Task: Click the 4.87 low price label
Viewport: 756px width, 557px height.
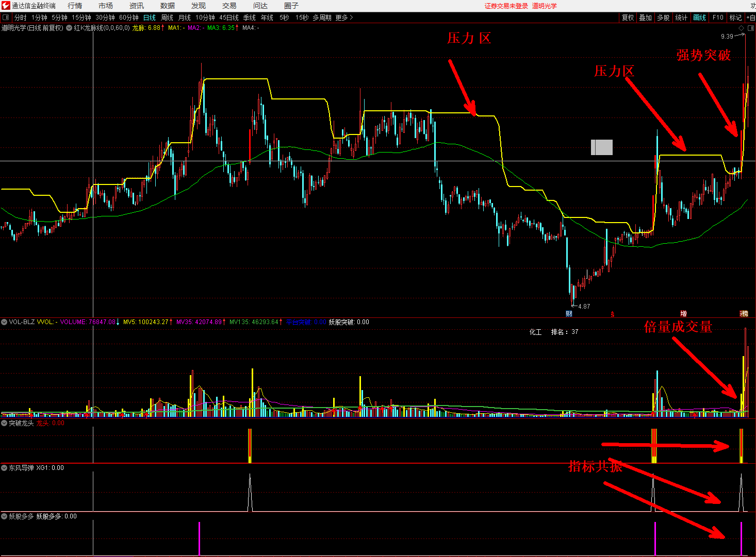Action: (584, 307)
